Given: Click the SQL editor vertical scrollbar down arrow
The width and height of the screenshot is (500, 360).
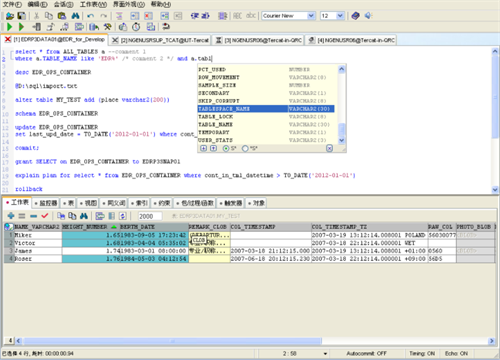Looking at the screenshot, I should (x=495, y=189).
